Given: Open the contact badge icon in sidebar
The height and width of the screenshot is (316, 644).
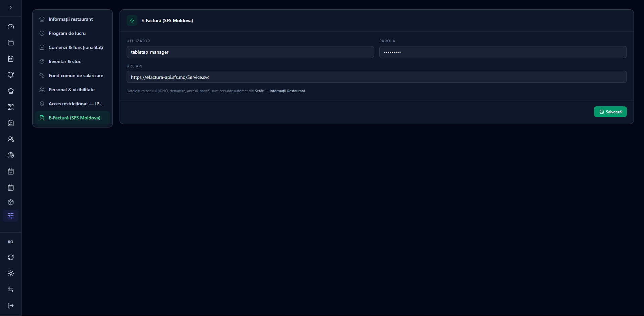Looking at the screenshot, I should click(x=11, y=123).
